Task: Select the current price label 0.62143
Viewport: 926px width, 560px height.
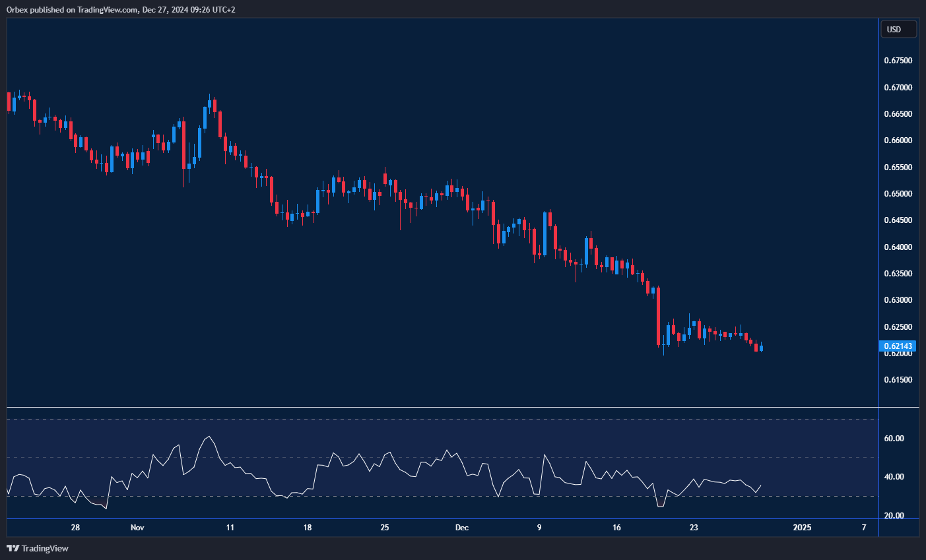Action: click(x=898, y=346)
